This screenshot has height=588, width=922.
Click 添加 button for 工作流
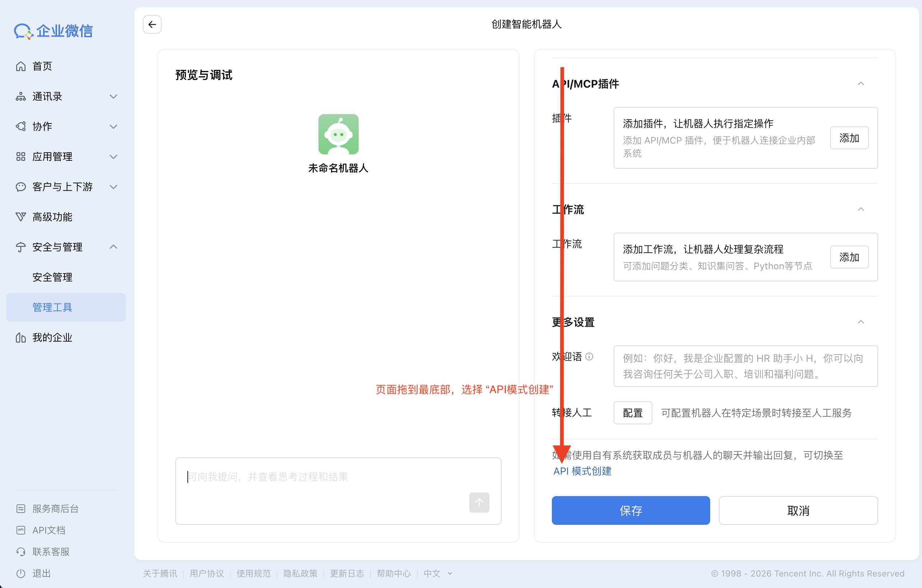pyautogui.click(x=849, y=257)
